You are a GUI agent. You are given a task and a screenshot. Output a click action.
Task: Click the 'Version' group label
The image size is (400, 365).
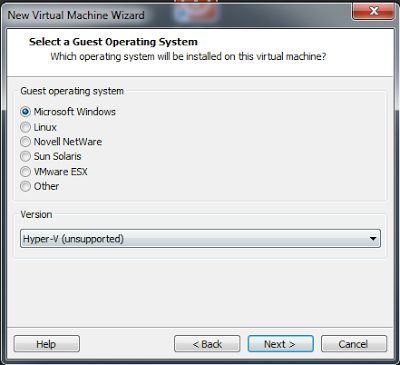pyautogui.click(x=36, y=214)
